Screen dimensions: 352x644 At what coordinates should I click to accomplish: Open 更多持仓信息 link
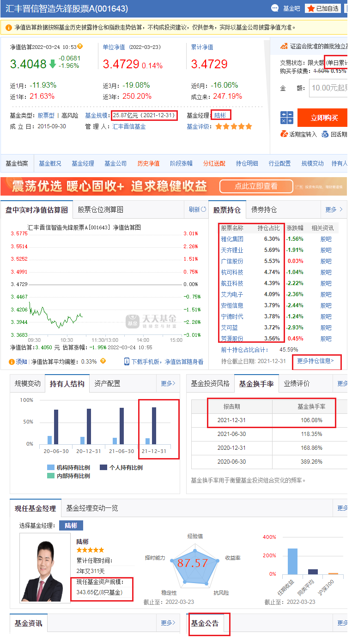316,360
